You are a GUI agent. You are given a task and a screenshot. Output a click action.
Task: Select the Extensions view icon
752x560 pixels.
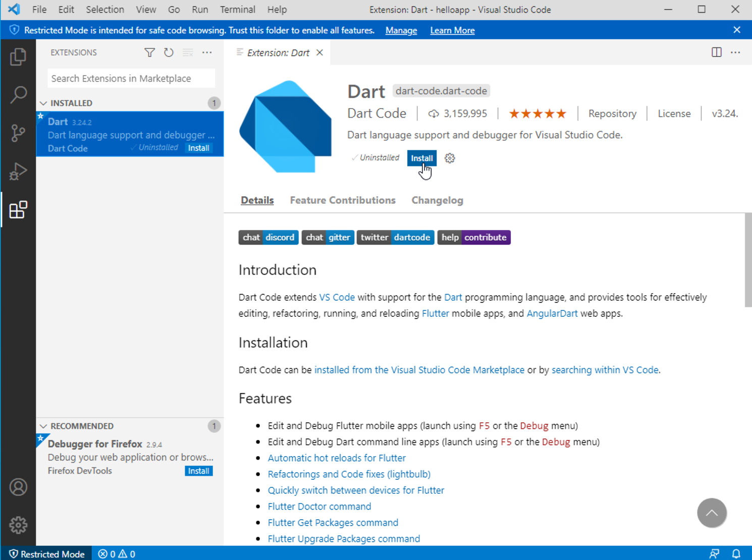coord(18,210)
